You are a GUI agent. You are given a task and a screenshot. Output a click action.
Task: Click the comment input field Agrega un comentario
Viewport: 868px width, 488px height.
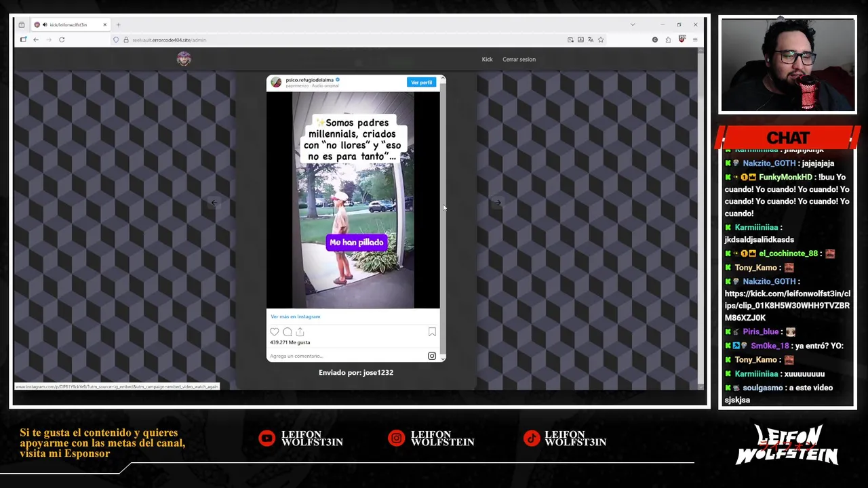click(346, 356)
